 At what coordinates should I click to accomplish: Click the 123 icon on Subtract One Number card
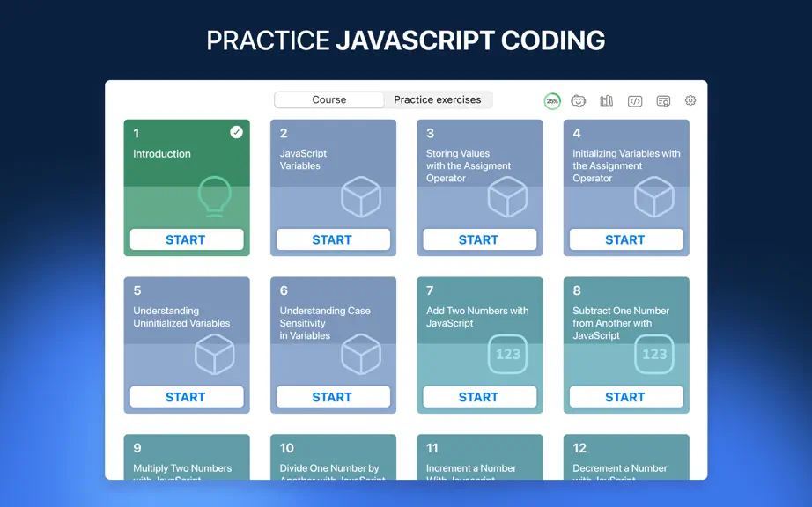tap(654, 354)
